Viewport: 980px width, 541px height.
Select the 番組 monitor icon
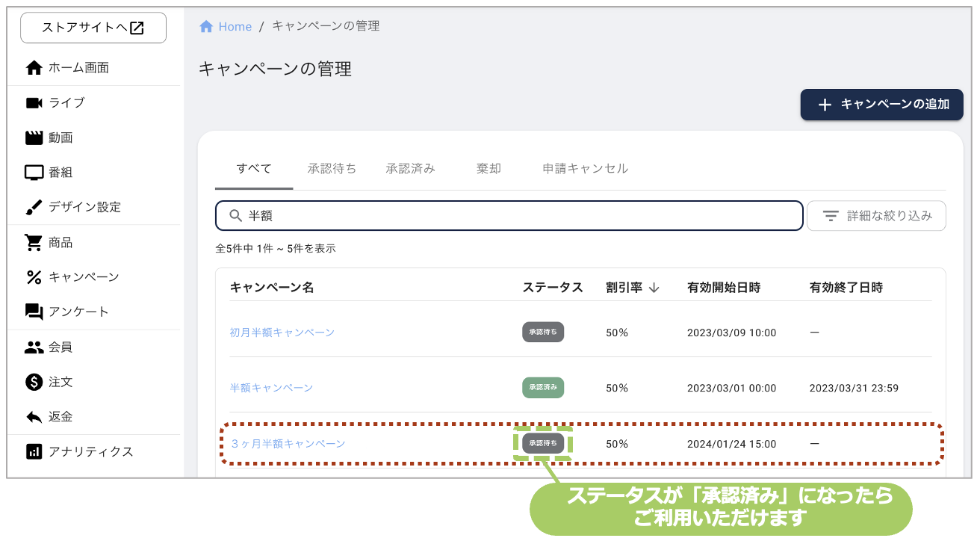pyautogui.click(x=34, y=172)
